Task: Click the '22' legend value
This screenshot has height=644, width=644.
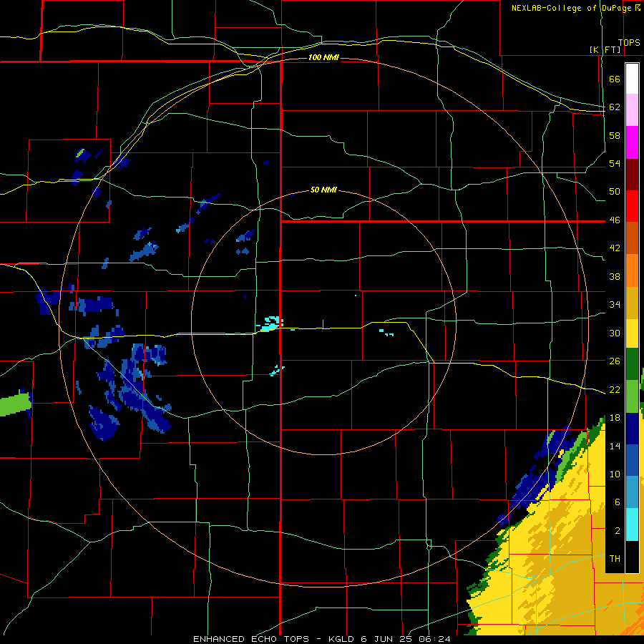Action: 615,389
